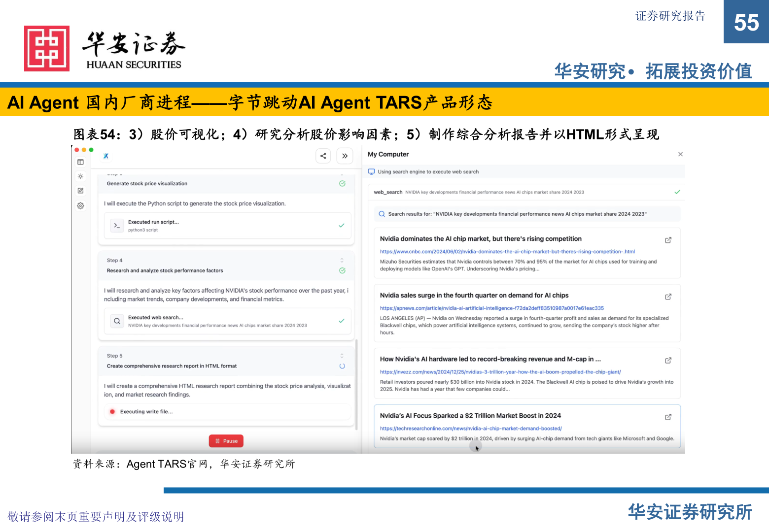The image size is (769, 532).
Task: Click the Agent TARS logo icon
Action: (x=105, y=156)
